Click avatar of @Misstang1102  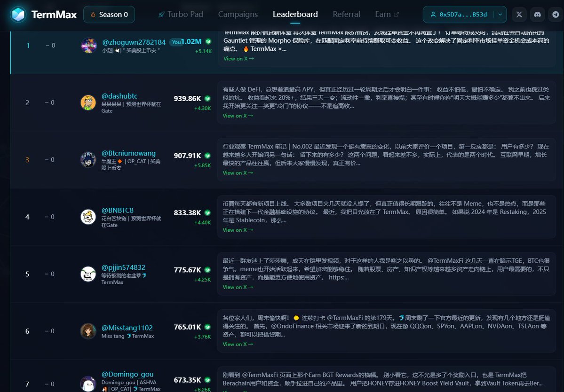pyautogui.click(x=88, y=331)
